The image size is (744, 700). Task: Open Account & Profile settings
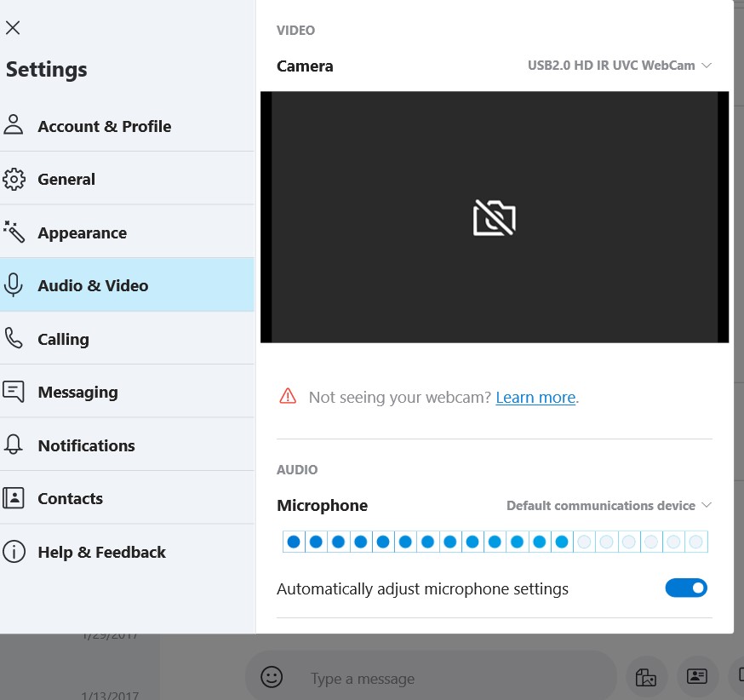click(127, 126)
